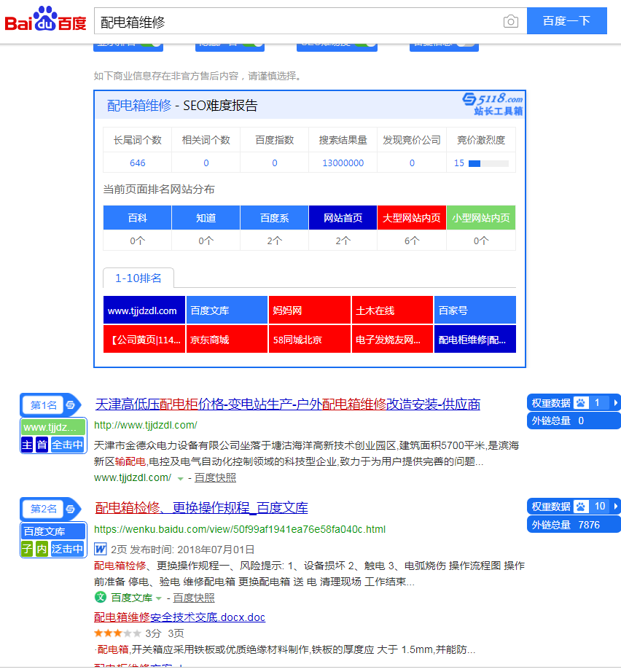Click the http://www.tjjdzdl.com/ green URL
This screenshot has width=621, height=672.
[x=146, y=425]
